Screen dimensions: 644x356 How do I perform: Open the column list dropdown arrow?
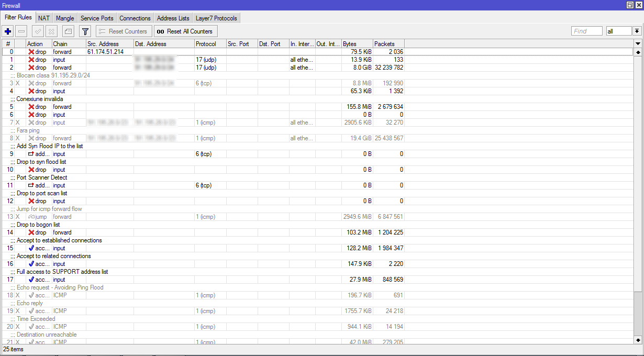click(x=638, y=44)
